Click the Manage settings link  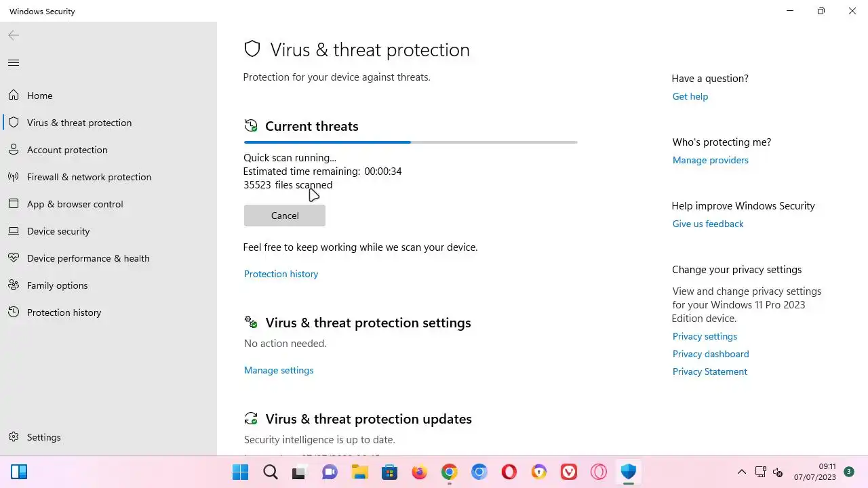279,370
